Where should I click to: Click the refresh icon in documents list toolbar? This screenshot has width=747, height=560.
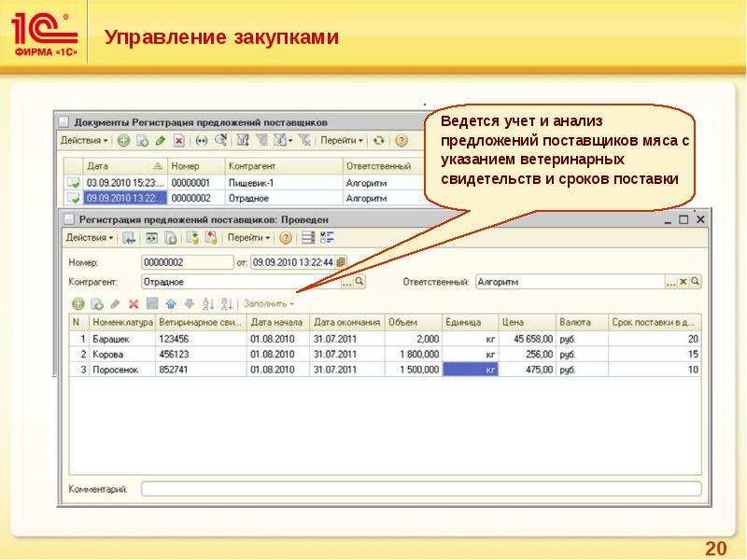379,141
